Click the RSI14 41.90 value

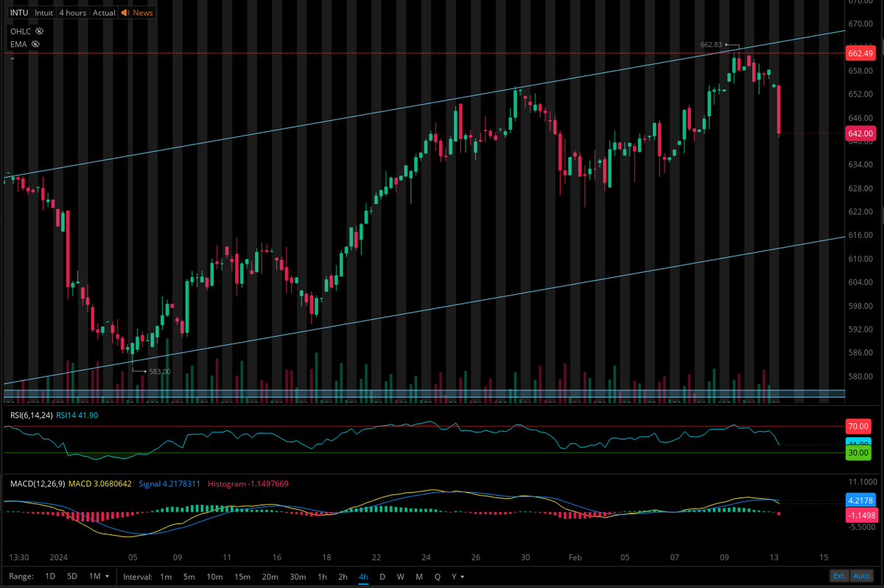click(77, 416)
